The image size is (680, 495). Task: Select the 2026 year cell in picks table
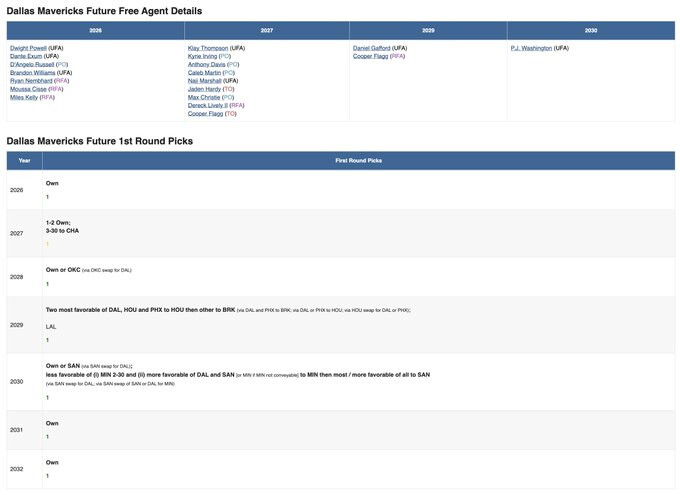tap(24, 190)
